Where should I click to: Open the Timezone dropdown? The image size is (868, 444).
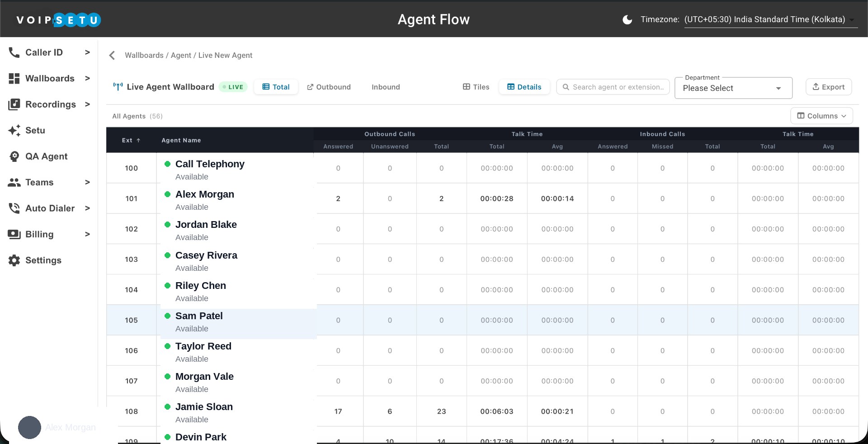click(770, 19)
